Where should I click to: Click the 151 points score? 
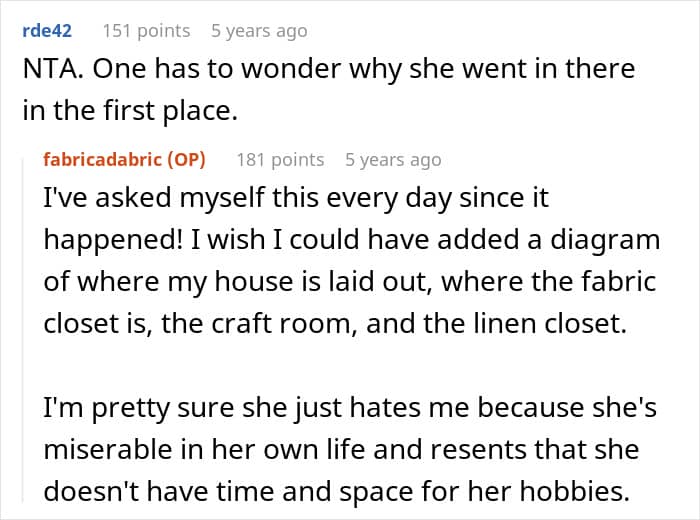click(146, 31)
